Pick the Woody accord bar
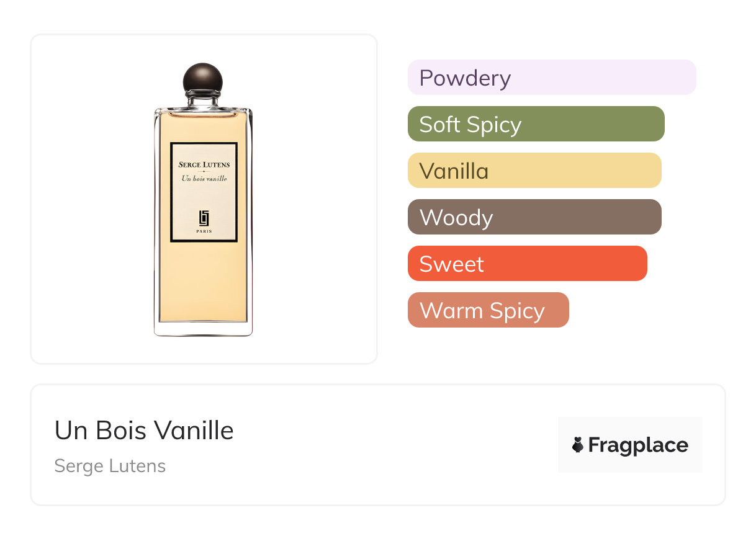The image size is (756, 536). (x=534, y=217)
